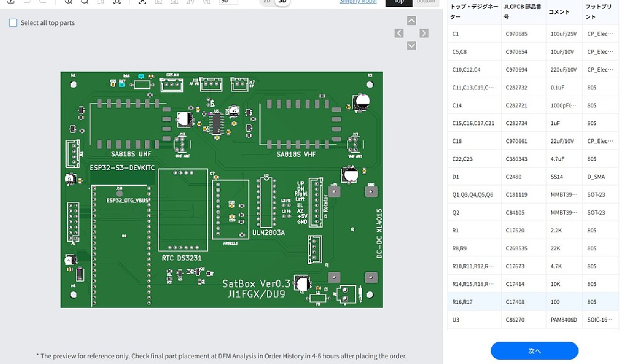Click part number C282732
This screenshot has height=364, width=622.
[x=516, y=88]
